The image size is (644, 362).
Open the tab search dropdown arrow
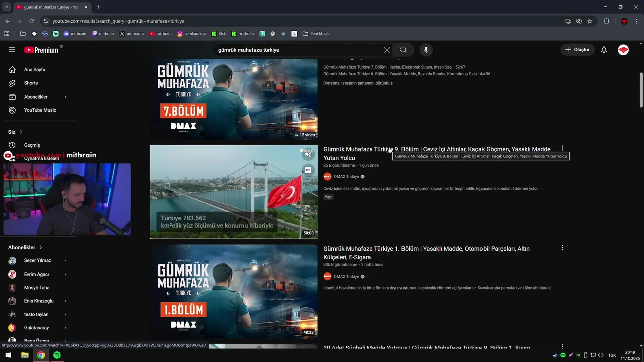pos(7,7)
